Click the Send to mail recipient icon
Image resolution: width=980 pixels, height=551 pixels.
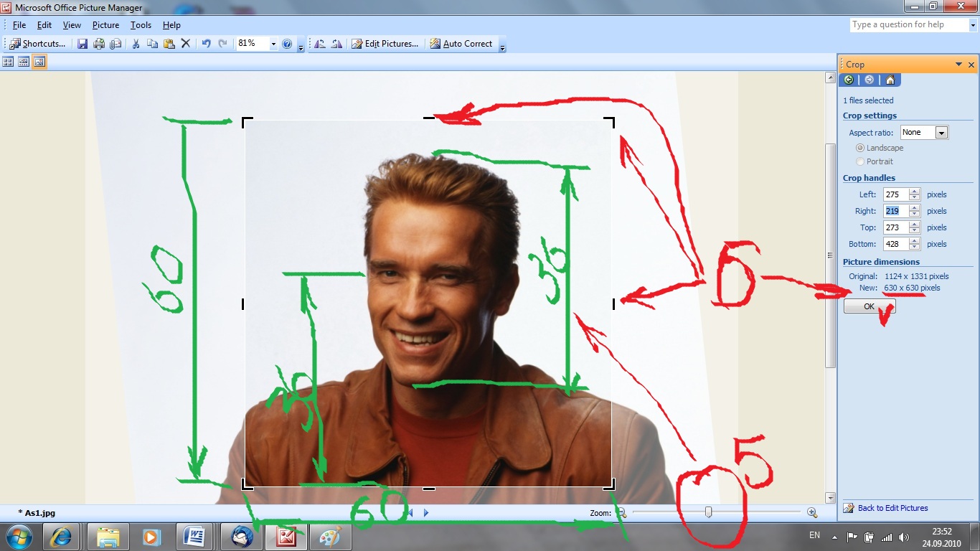click(x=115, y=44)
